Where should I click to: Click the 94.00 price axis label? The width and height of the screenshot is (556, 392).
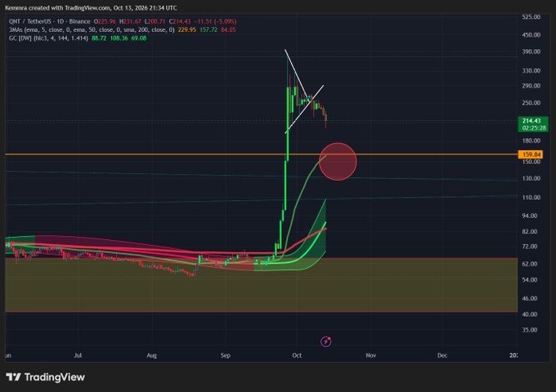click(x=530, y=216)
